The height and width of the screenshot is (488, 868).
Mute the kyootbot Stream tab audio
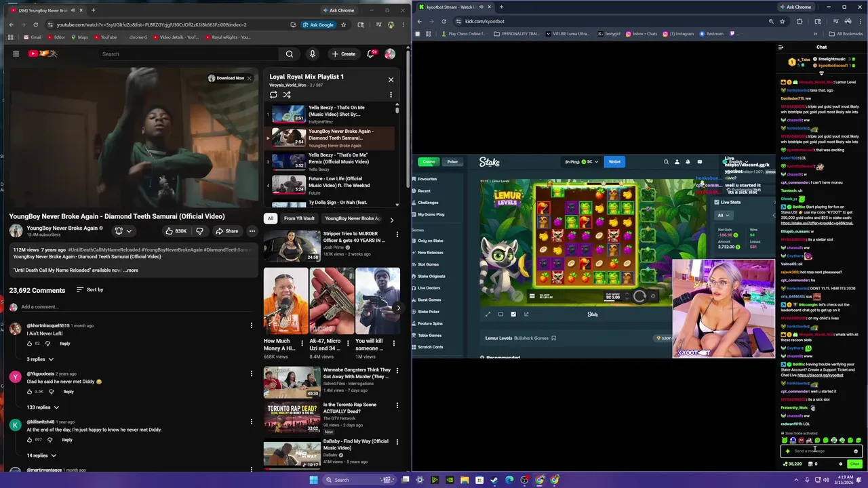pos(483,7)
